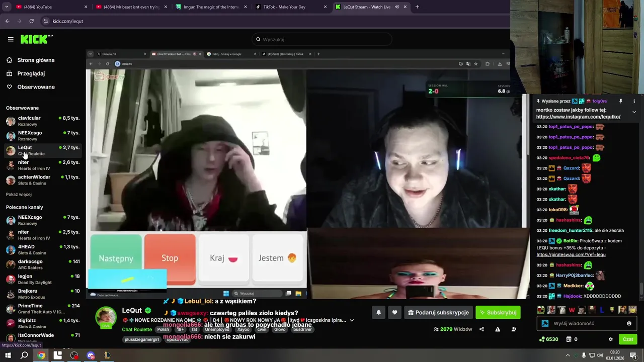Image resolution: width=644 pixels, height=362 pixels.
Task: Click the Unemployed tag
Action: [217, 329]
